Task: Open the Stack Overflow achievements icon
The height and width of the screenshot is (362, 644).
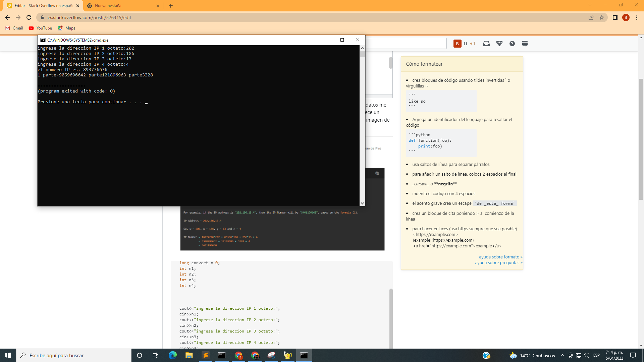Action: click(x=499, y=43)
